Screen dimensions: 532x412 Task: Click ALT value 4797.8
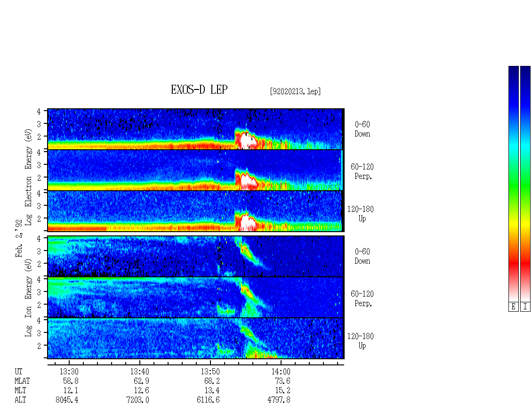click(x=279, y=400)
